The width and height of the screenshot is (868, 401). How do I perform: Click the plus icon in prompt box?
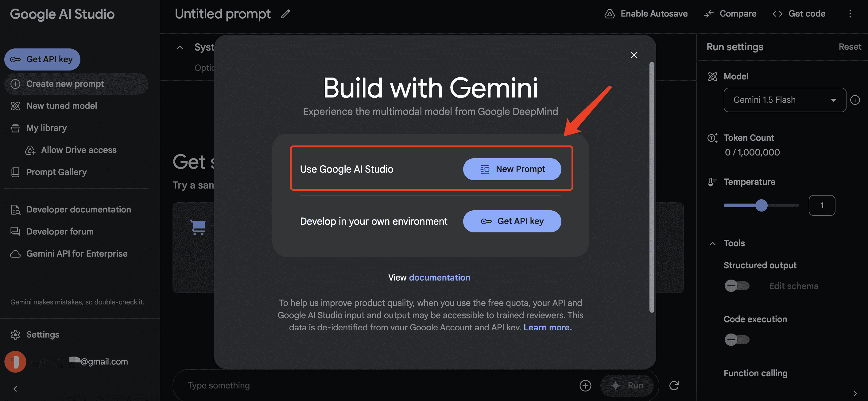point(585,385)
